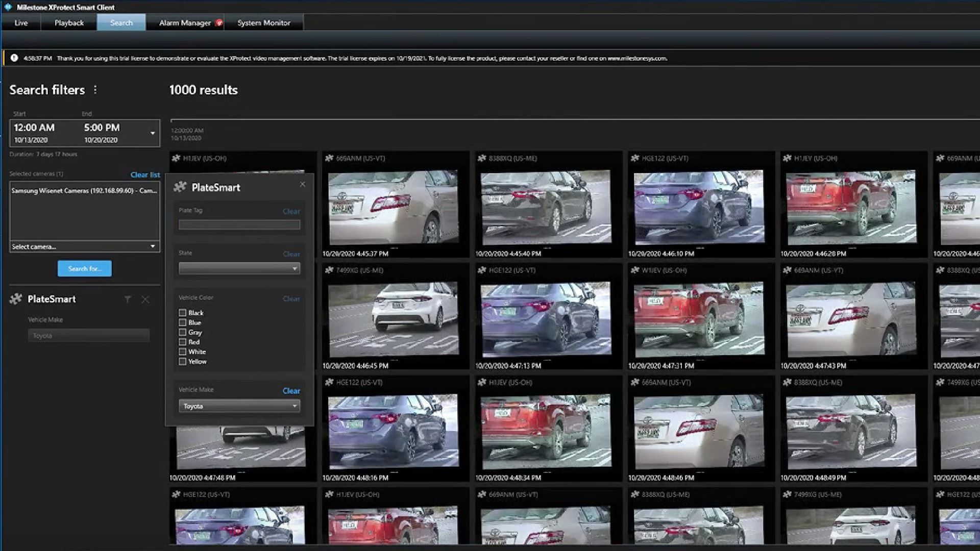
Task: Open the System Monitor tab
Action: pyautogui.click(x=264, y=22)
